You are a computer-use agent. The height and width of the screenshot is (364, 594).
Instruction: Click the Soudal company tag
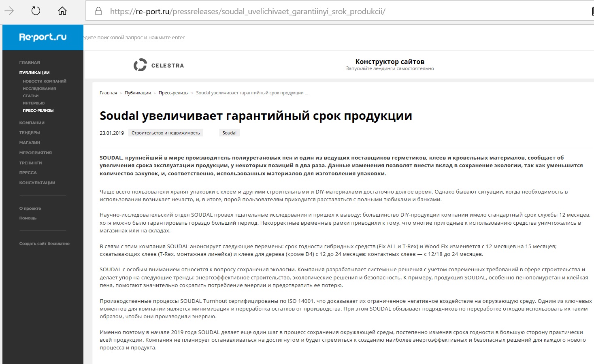pyautogui.click(x=229, y=133)
